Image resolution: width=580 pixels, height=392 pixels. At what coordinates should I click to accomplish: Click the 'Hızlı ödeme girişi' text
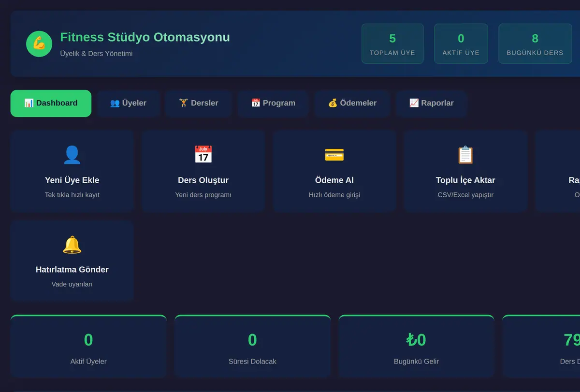pos(334,195)
